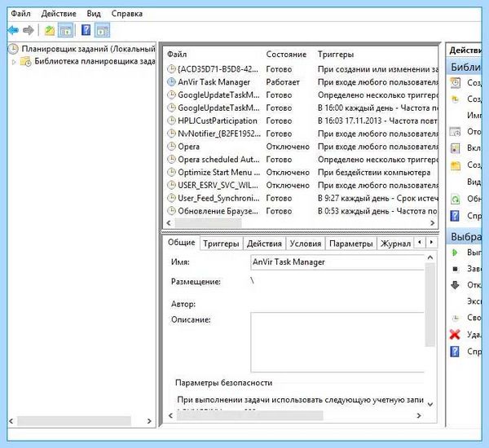Click task list horizontal scrollbar thumb
Image resolution: width=489 pixels, height=448 pixels.
[208, 223]
